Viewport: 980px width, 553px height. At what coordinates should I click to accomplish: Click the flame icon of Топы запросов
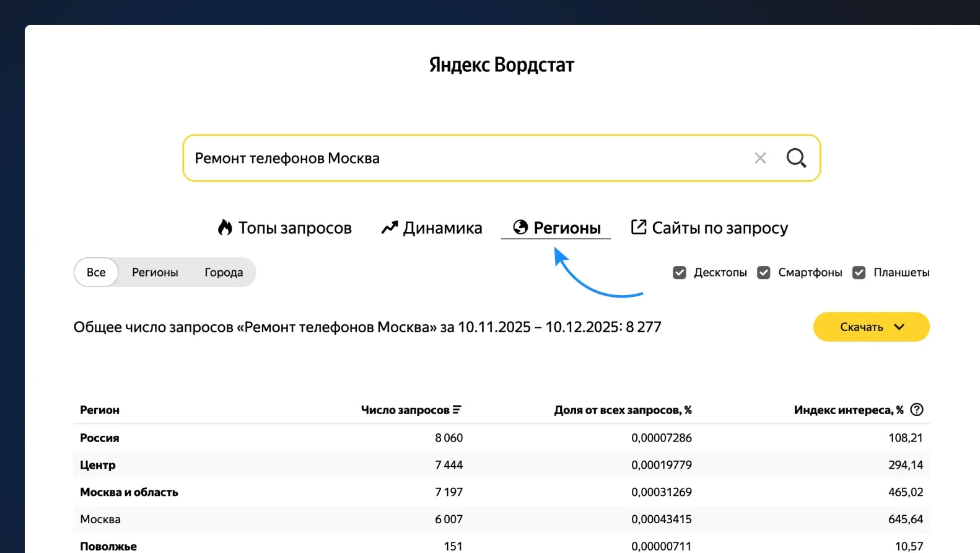tap(225, 228)
